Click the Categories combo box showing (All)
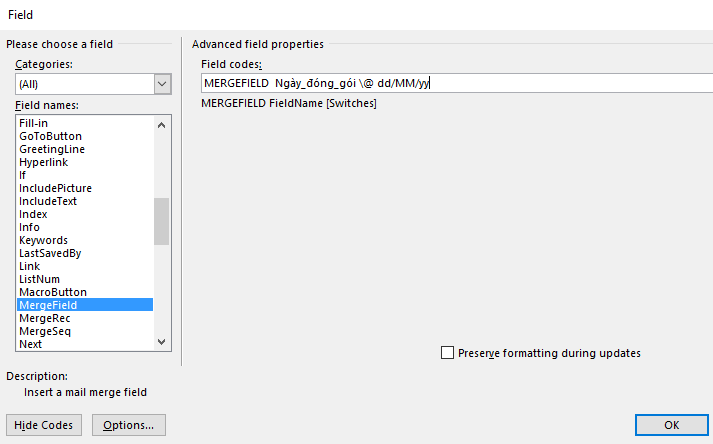713x444 pixels. pos(93,84)
